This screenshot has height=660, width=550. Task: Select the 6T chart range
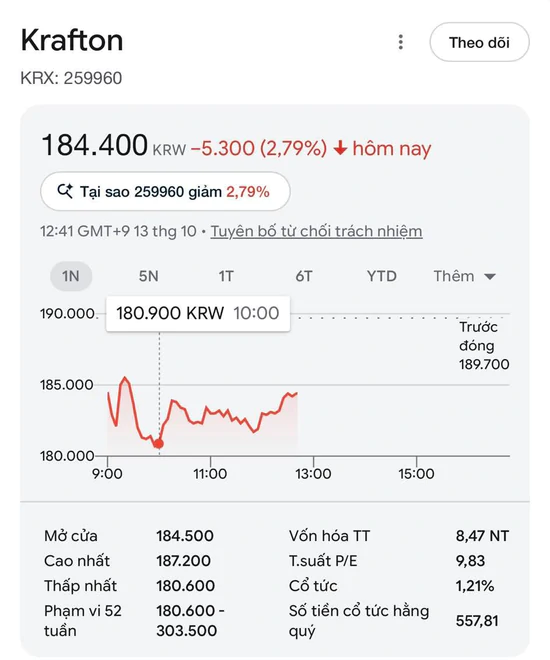(x=304, y=276)
